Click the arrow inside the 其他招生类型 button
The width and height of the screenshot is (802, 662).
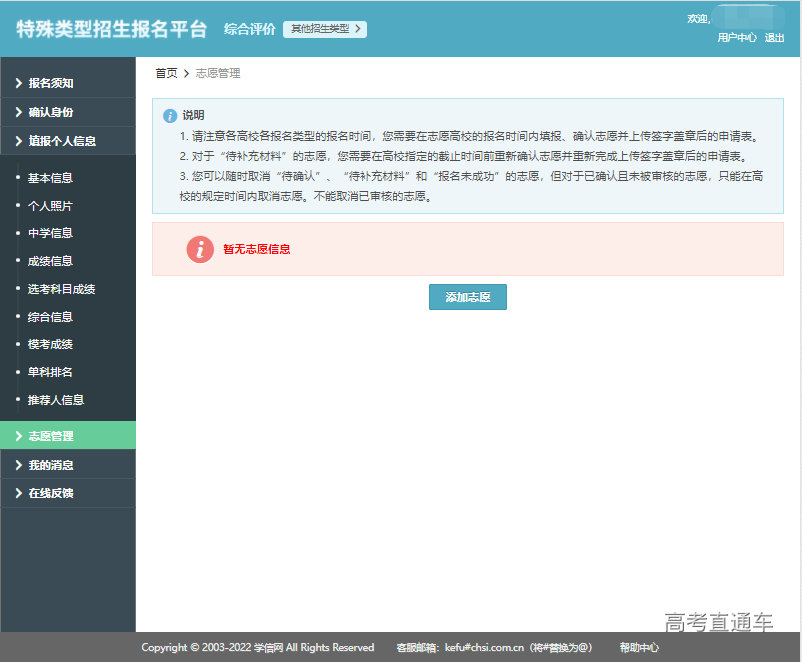pyautogui.click(x=357, y=30)
